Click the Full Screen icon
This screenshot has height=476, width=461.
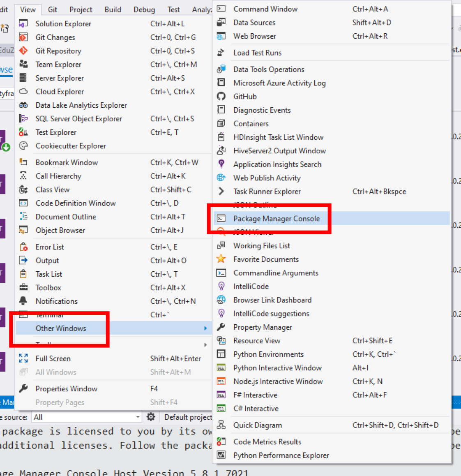click(23, 358)
